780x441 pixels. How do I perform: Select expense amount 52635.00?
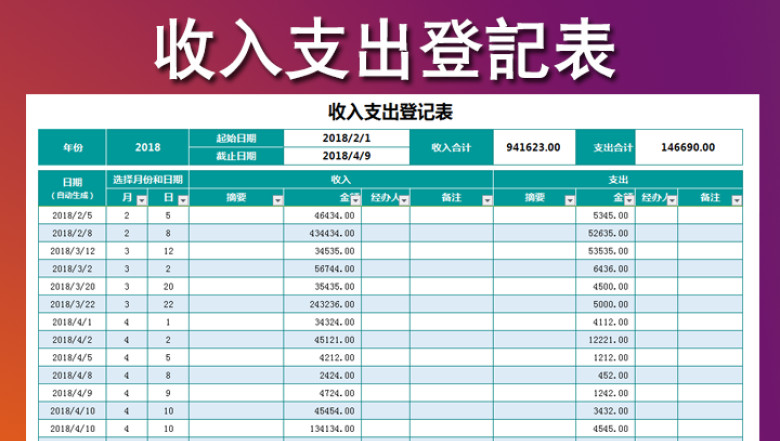[605, 233]
